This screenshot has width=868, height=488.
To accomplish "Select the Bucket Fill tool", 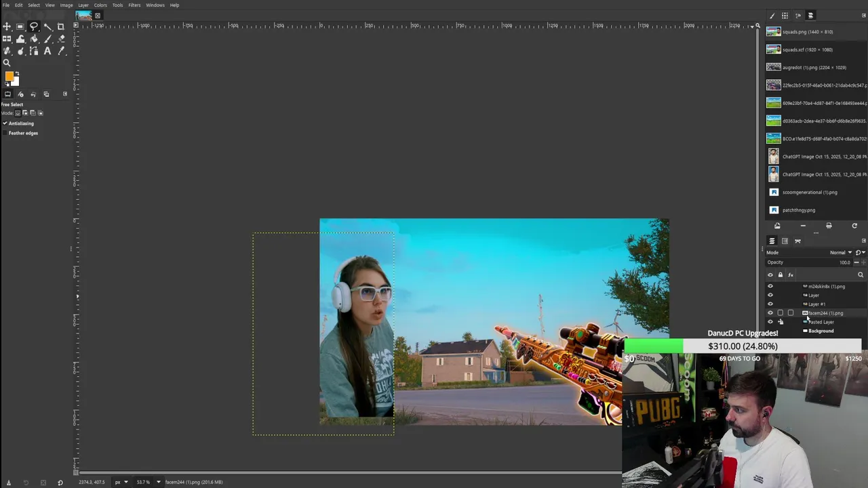I will coord(34,39).
